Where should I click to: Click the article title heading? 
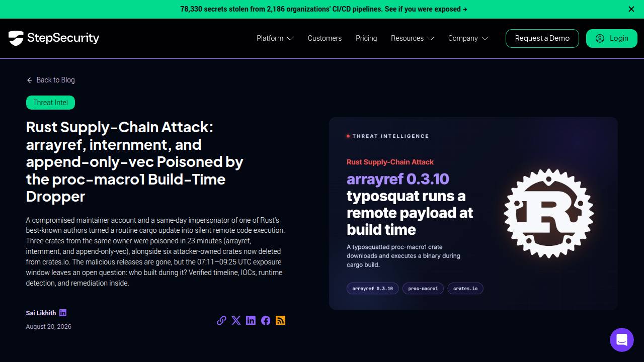(x=135, y=162)
